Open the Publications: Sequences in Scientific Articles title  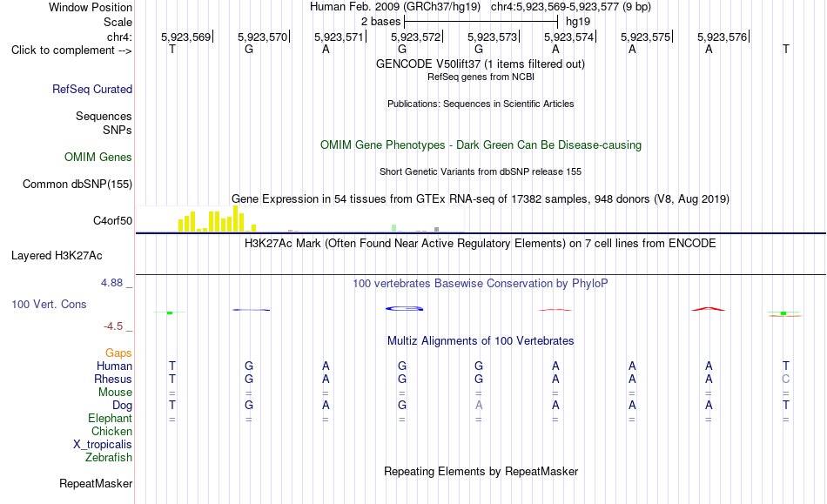coord(481,104)
